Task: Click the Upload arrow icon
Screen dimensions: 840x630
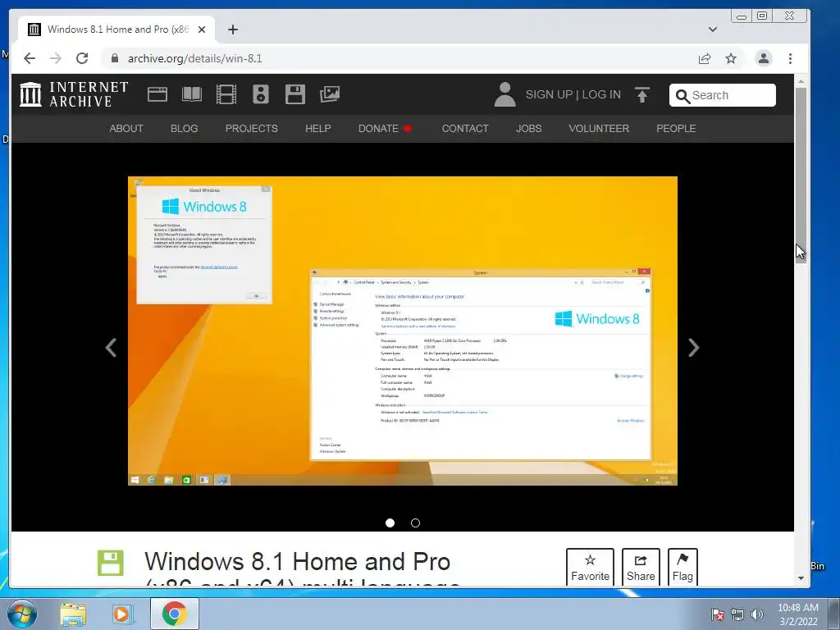Action: point(641,94)
